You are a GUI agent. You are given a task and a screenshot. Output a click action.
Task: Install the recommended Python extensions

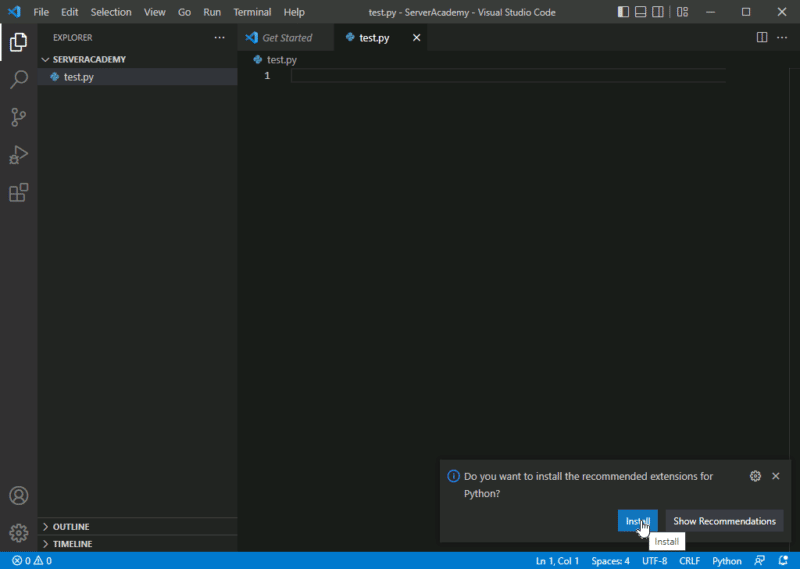637,521
